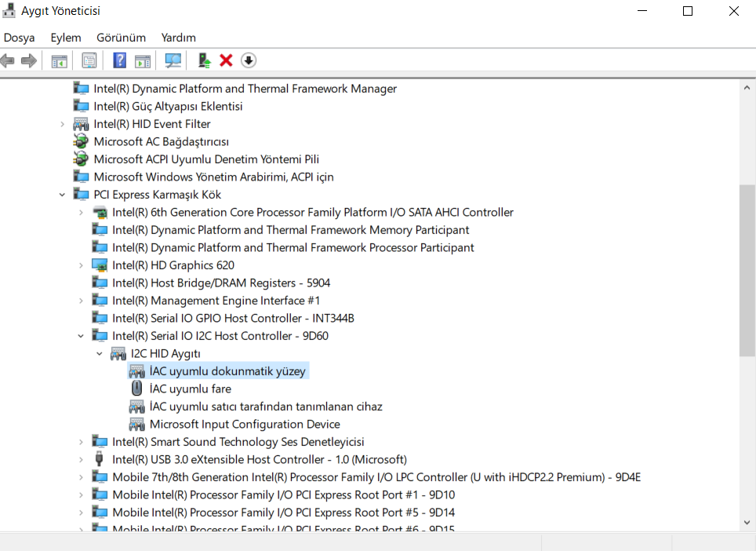Image resolution: width=756 pixels, height=551 pixels.
Task: Open the Properties toolbar icon
Action: 89,60
